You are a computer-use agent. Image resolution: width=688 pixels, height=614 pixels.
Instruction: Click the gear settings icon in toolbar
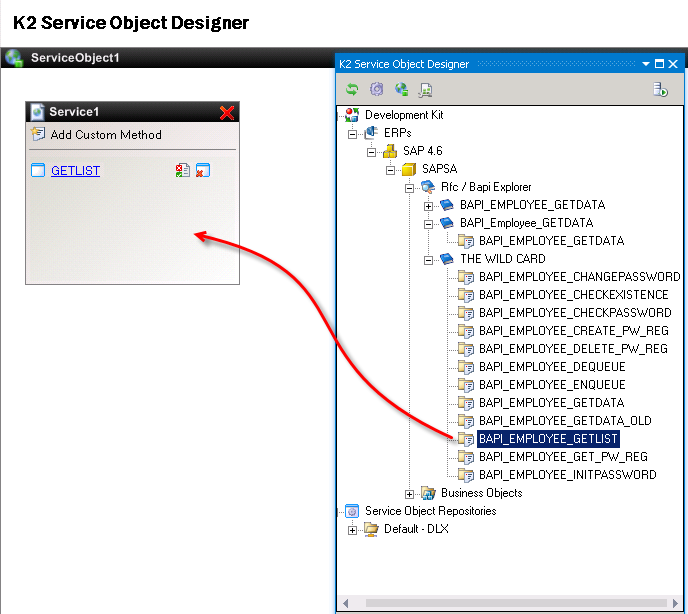point(376,89)
